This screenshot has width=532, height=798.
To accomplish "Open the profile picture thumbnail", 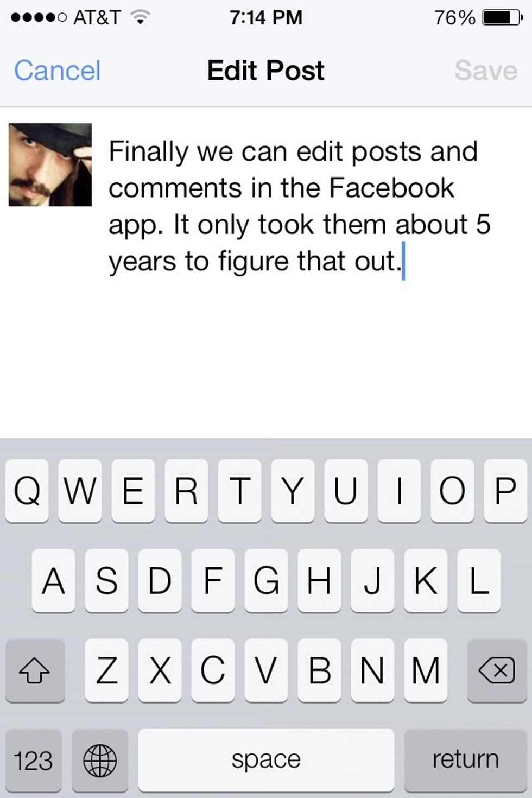I will coord(50,164).
